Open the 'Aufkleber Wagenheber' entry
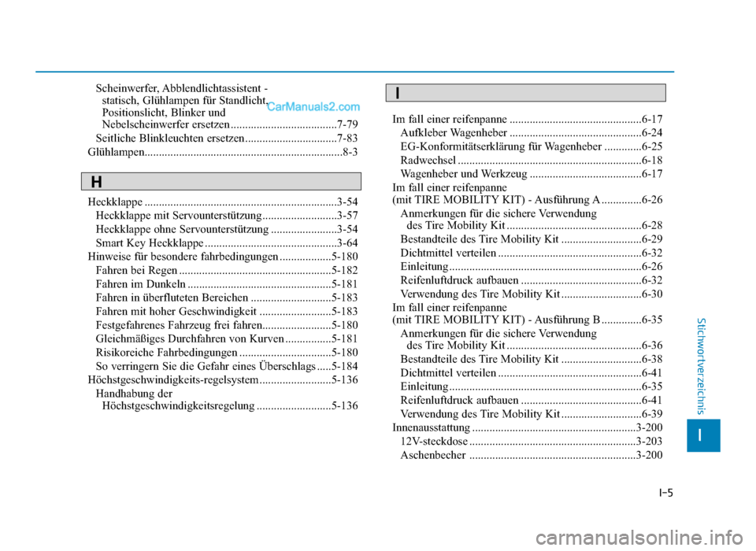 point(532,132)
